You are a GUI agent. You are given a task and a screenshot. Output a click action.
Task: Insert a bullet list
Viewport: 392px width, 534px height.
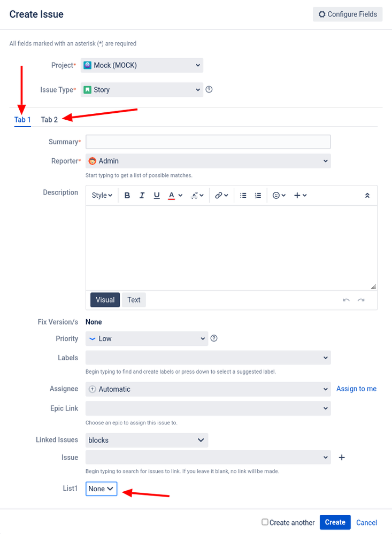(243, 196)
